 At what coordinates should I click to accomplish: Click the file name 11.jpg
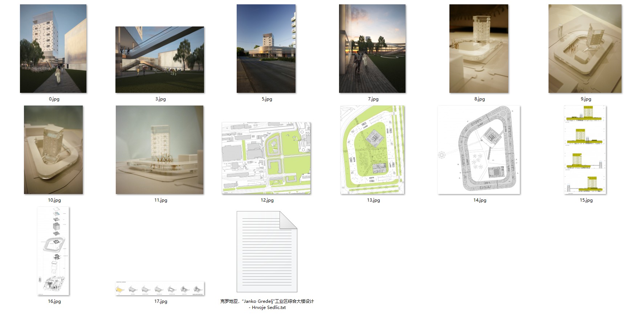point(161,200)
